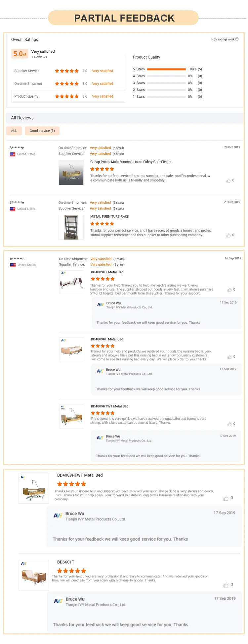View the BD4009HF Metal Bed thumbnail image
The height and width of the screenshot is (644, 248).
click(71, 349)
